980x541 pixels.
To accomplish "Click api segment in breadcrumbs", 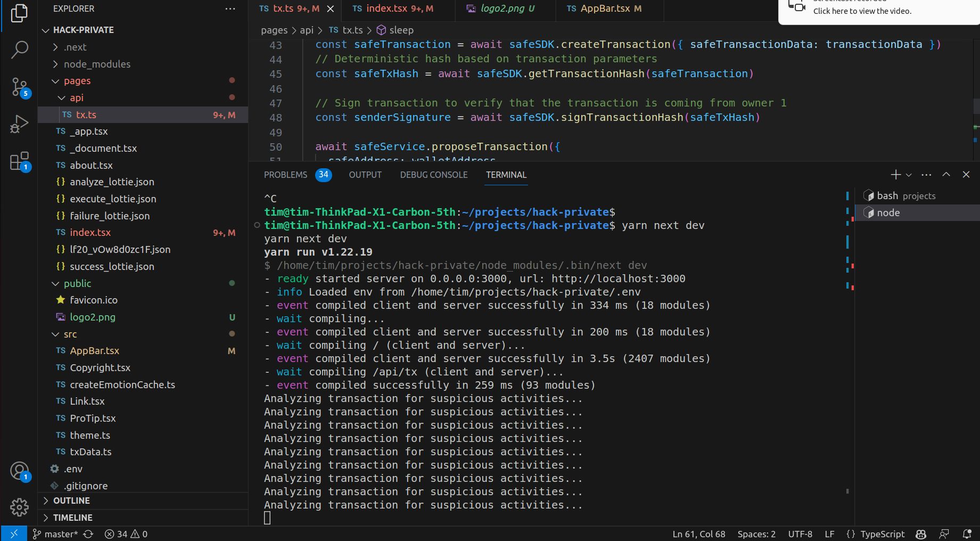I will click(x=307, y=30).
